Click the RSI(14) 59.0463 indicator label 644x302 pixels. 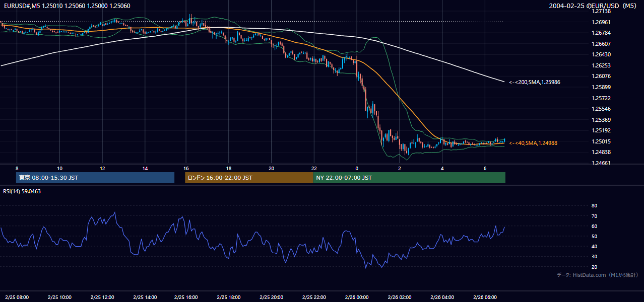[x=22, y=191]
